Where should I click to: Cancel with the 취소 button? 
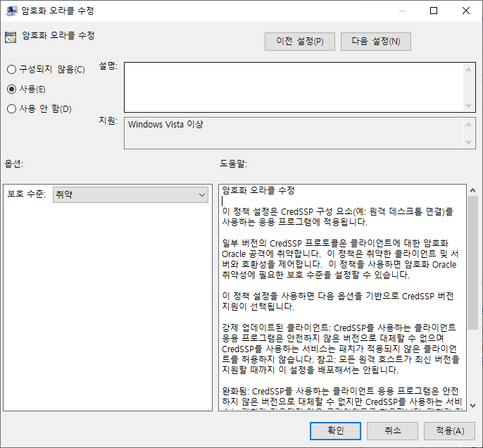pos(392,431)
